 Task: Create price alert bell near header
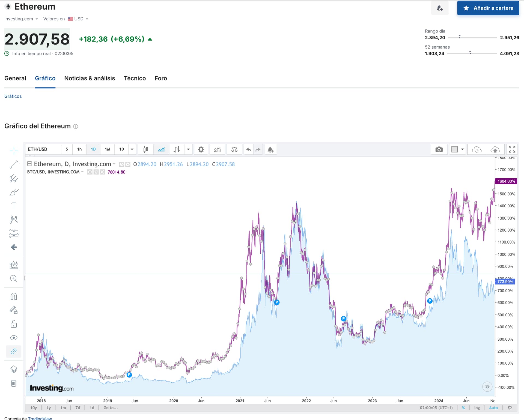click(440, 8)
